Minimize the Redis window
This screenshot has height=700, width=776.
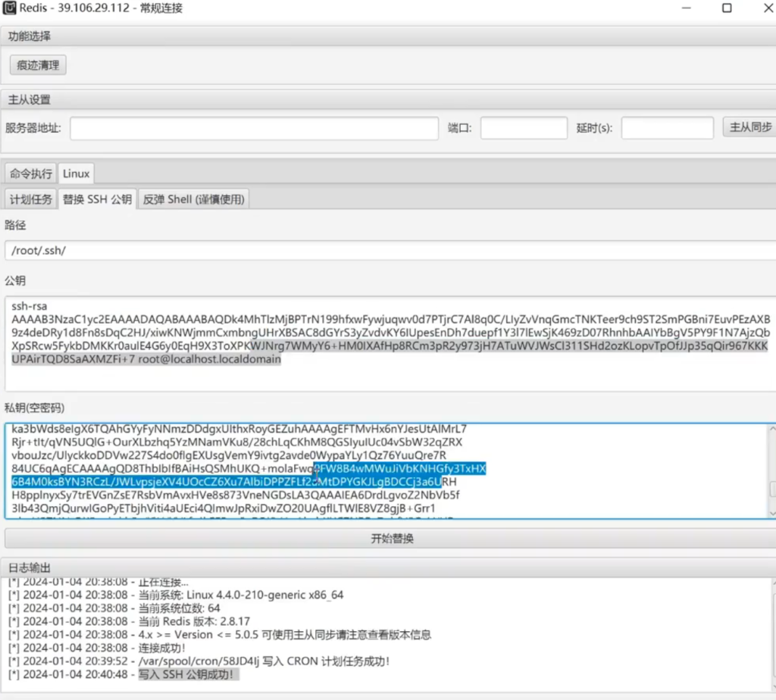[686, 8]
